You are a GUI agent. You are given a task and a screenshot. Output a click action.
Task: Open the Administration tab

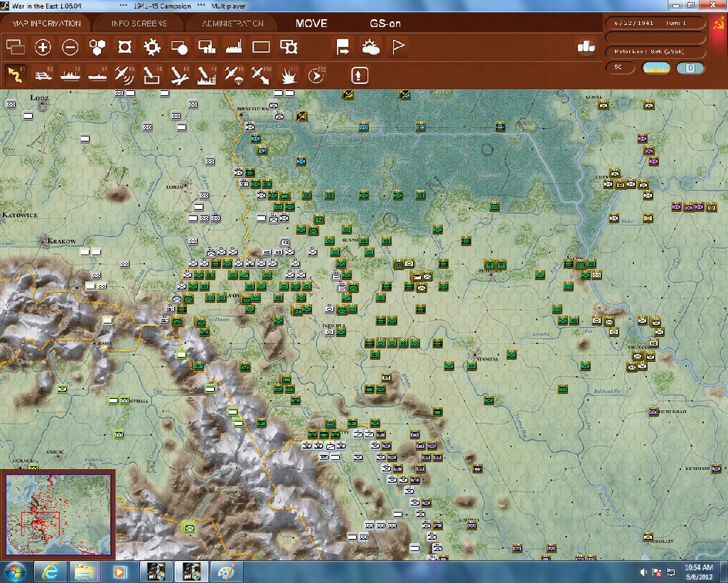(232, 23)
